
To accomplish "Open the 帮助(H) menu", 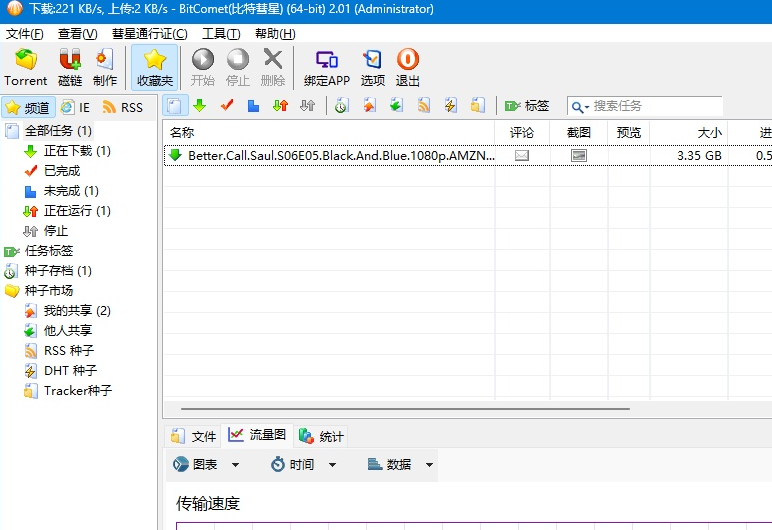I will 275,34.
